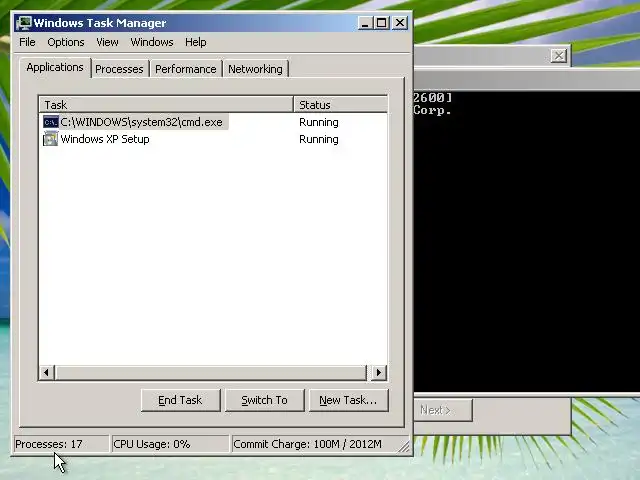Close the Windows Task Manager window
640x480 pixels.
(x=400, y=23)
